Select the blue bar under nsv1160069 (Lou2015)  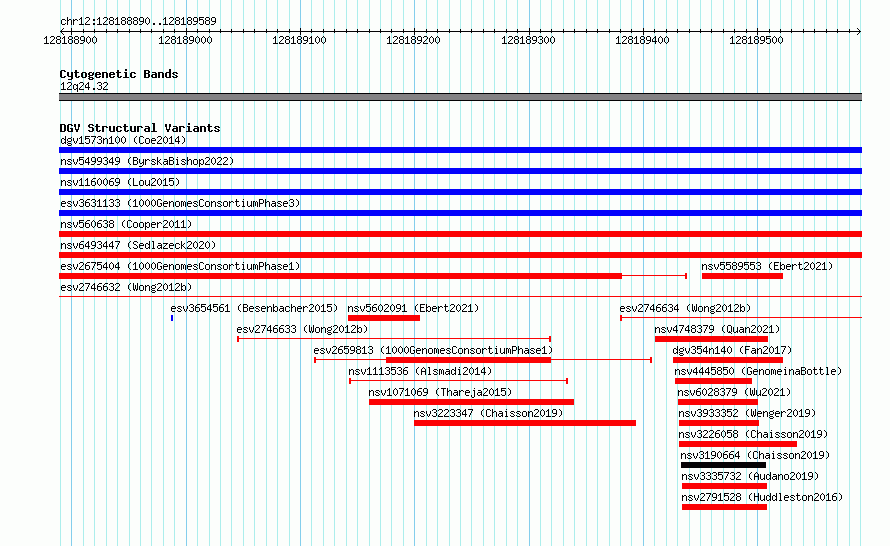click(x=460, y=192)
